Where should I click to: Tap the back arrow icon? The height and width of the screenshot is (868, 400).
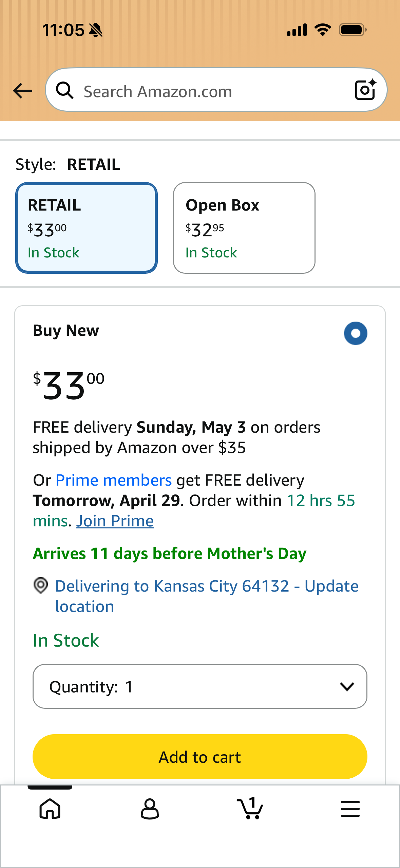(22, 91)
